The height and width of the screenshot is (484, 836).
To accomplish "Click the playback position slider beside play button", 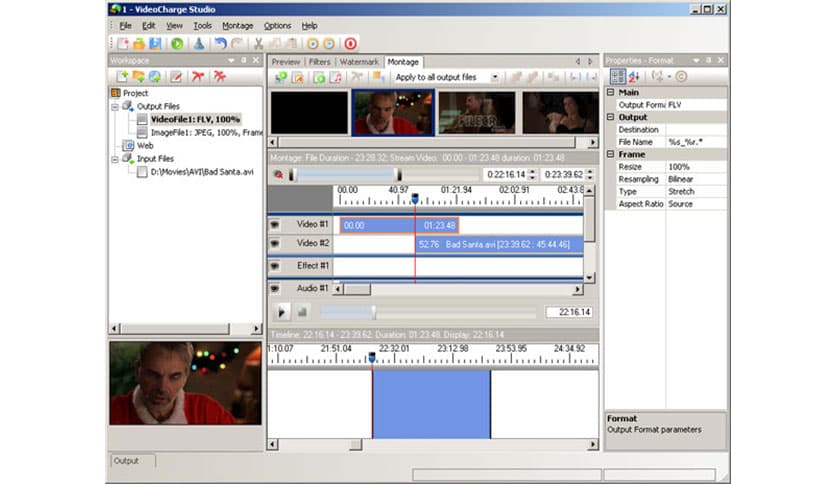I will 373,313.
